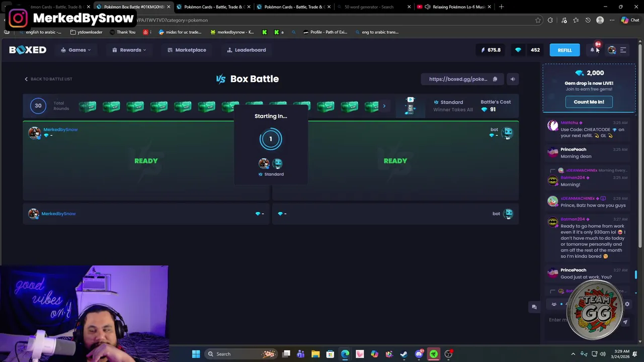Open the browser extensions puzzle icon
Image resolution: width=644 pixels, height=362 pixels.
[x=550, y=20]
